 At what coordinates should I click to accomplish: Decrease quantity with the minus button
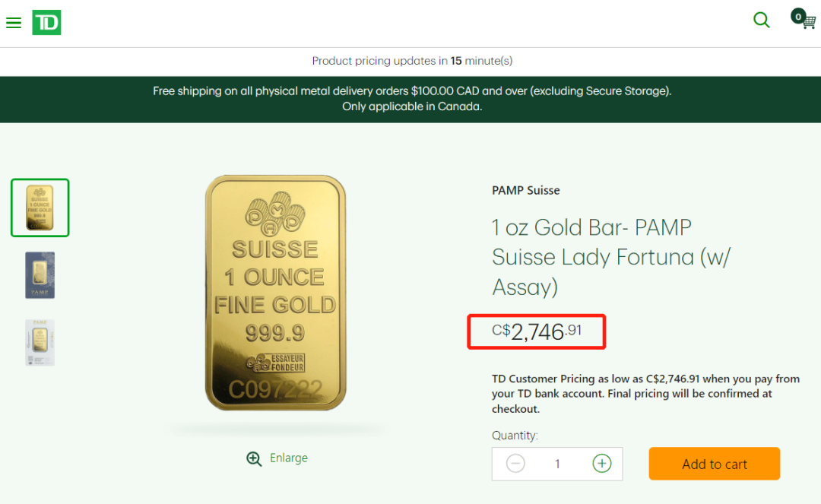[x=515, y=463]
